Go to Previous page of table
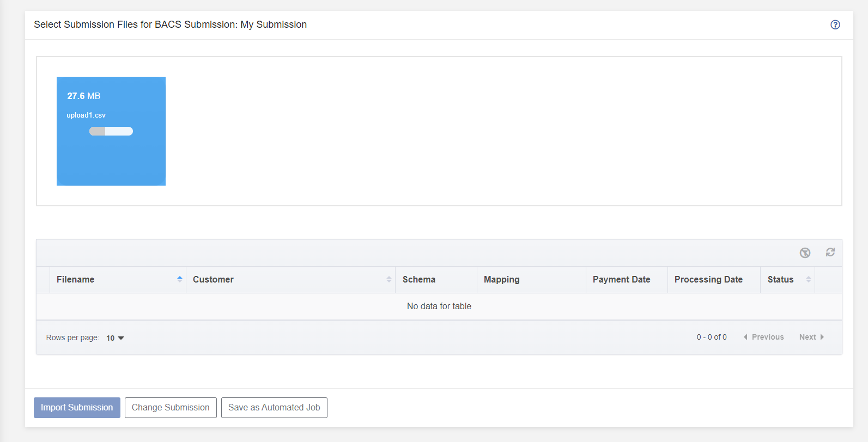Viewport: 868px width, 442px height. coord(763,337)
